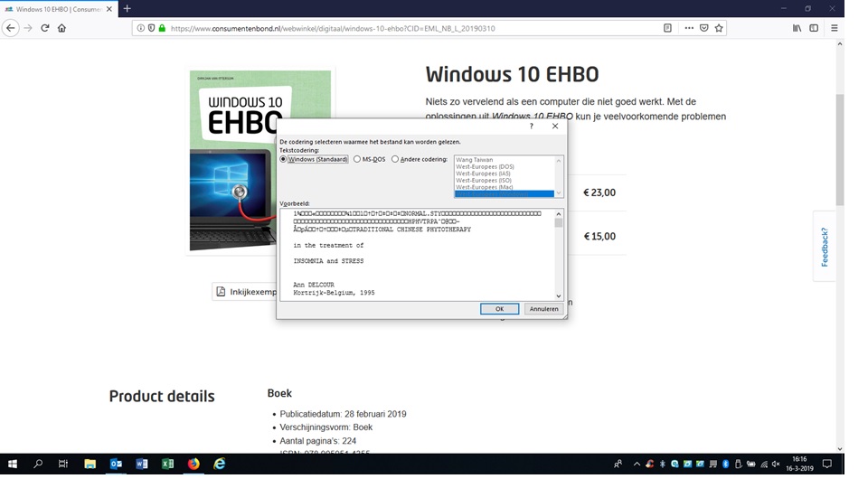Open the Inkijkexemplaar PDF link
This screenshot has height=488, width=868.
[245, 292]
